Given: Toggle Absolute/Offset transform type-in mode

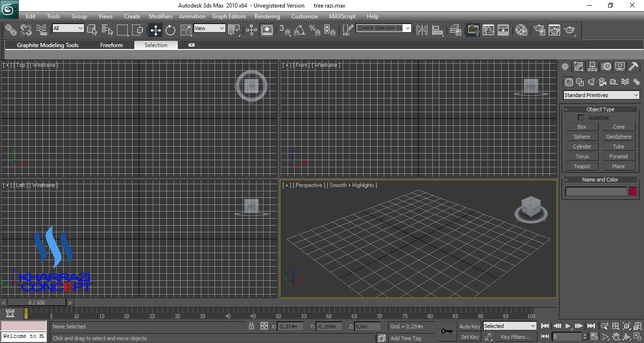Looking at the screenshot, I should (x=264, y=326).
